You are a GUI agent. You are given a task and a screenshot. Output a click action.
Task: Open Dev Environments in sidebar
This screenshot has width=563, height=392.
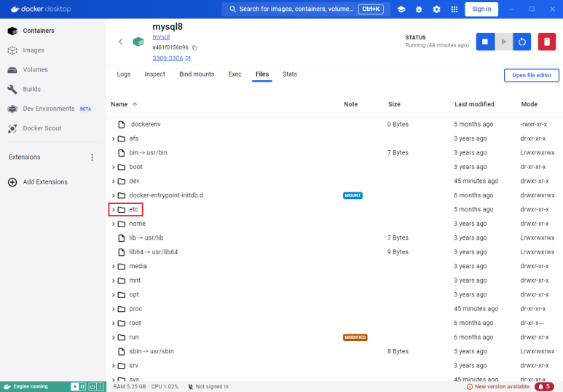49,109
